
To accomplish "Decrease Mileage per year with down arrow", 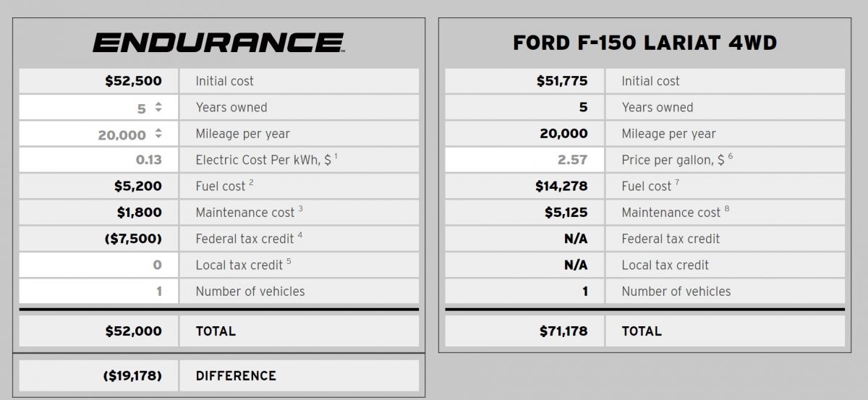I will (x=158, y=137).
